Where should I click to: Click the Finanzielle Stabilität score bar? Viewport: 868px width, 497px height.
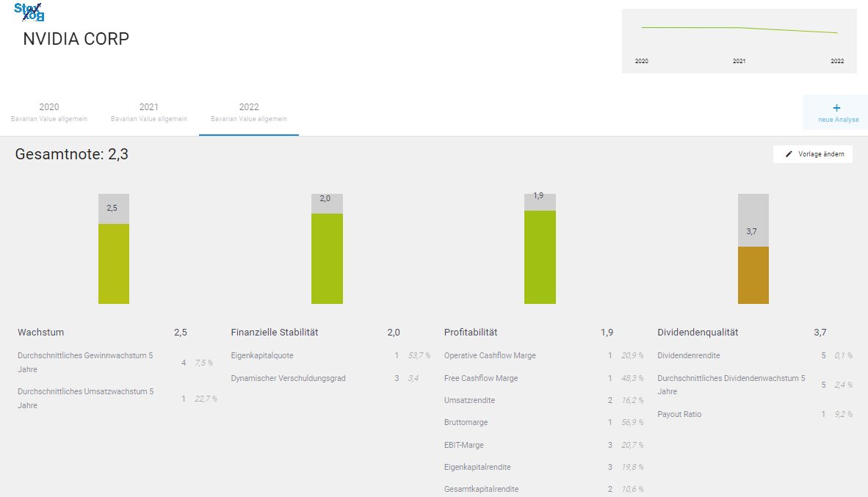[x=327, y=248]
